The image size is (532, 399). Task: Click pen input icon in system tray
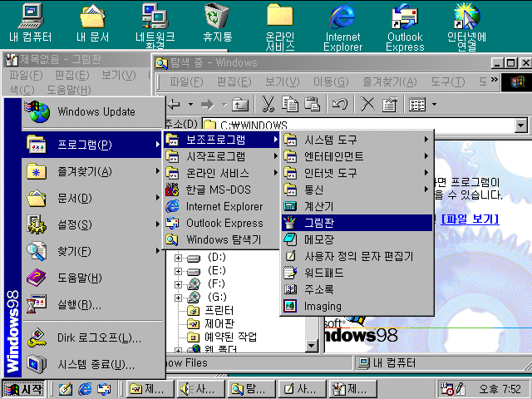460,389
